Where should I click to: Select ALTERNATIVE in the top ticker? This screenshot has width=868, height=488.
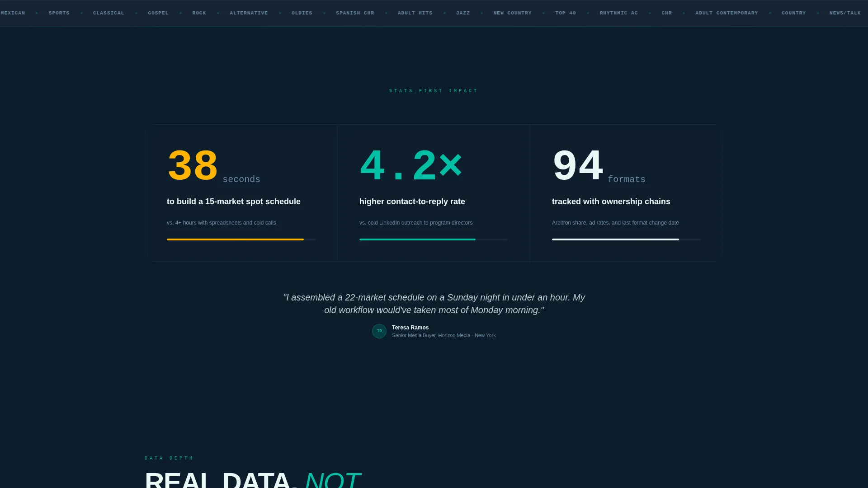(x=249, y=13)
